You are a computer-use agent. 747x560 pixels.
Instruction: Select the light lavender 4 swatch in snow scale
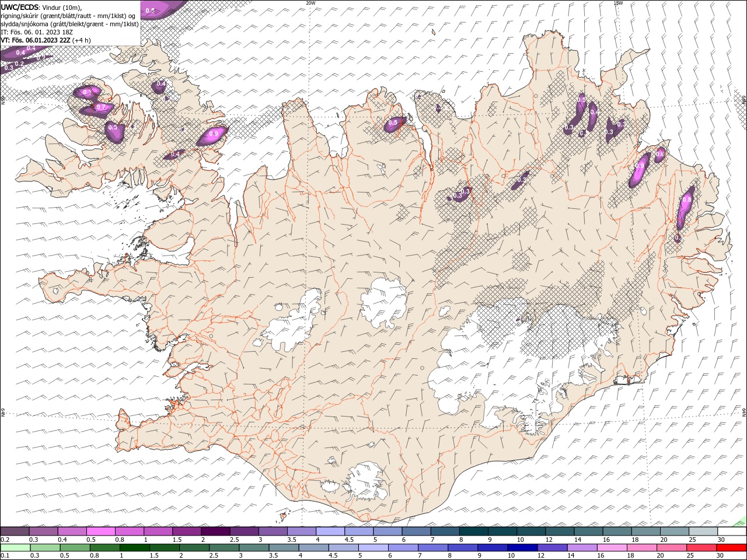330,531
